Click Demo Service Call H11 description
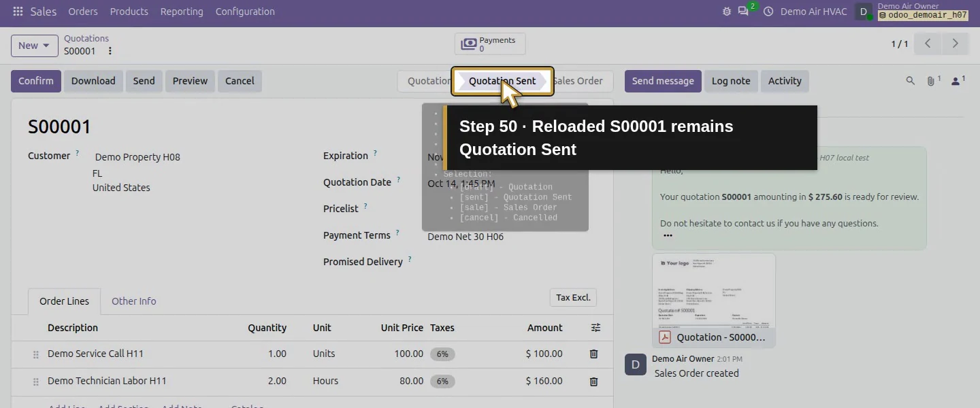The height and width of the screenshot is (408, 980). click(x=95, y=354)
